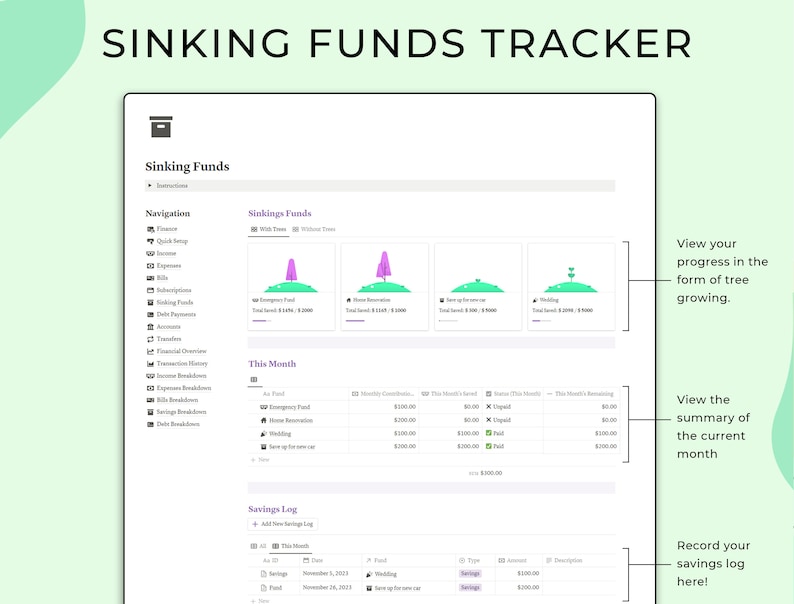Click the Savings Log Type column header

[473, 560]
